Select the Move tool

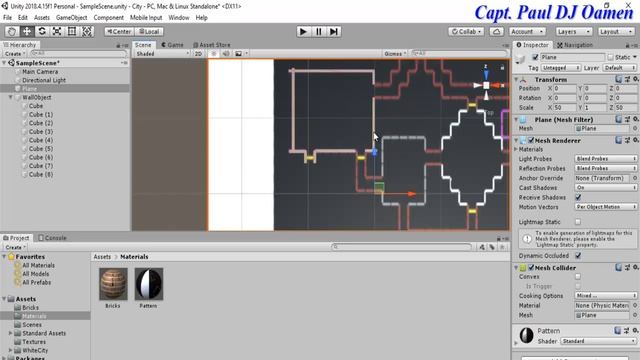tap(27, 31)
